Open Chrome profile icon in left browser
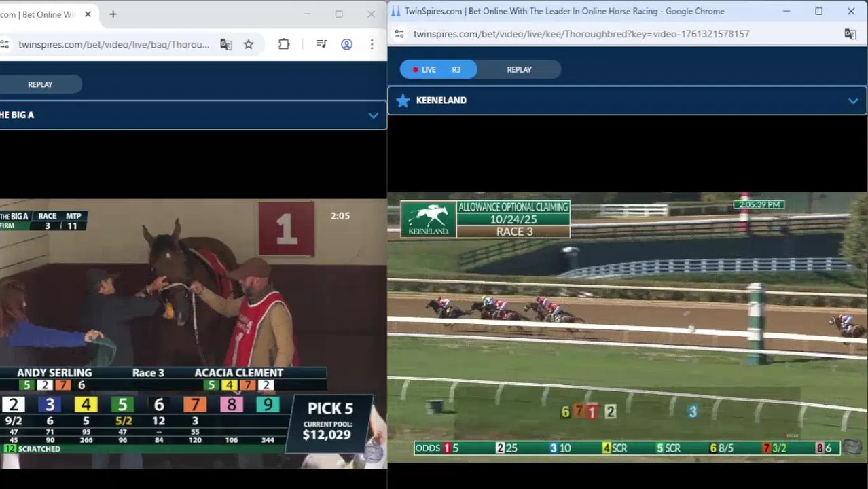The height and width of the screenshot is (489, 868). pyautogui.click(x=346, y=44)
